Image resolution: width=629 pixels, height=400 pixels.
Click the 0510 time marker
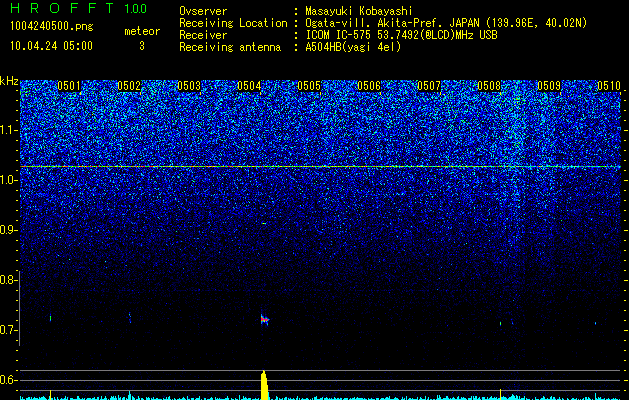pos(609,86)
